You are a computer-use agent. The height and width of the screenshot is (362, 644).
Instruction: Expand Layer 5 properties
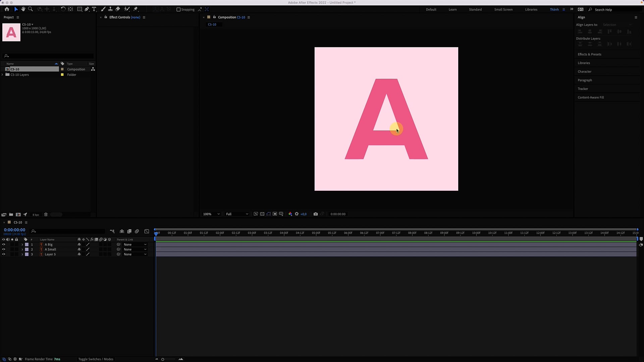click(x=22, y=254)
